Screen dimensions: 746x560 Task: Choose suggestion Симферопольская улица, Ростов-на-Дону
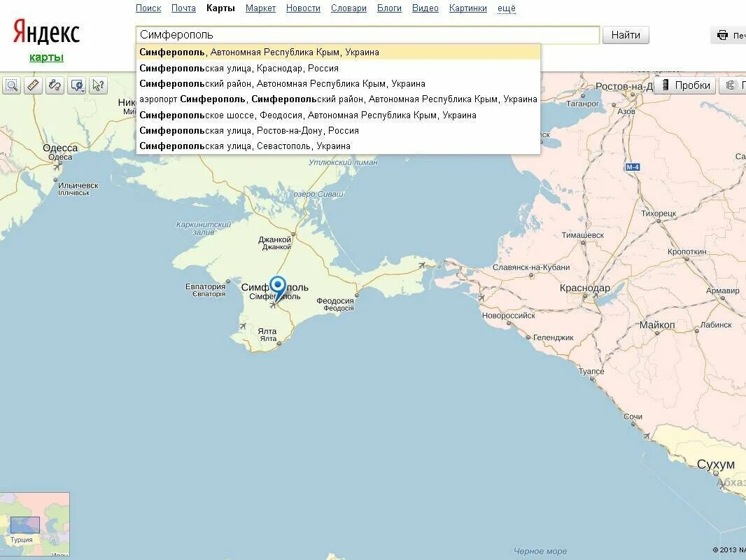click(338, 130)
